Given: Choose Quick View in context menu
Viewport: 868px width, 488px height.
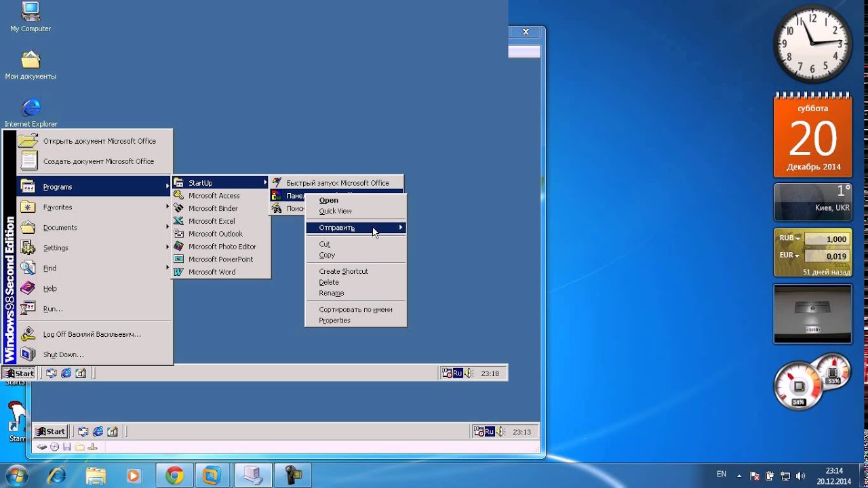Looking at the screenshot, I should [x=355, y=211].
